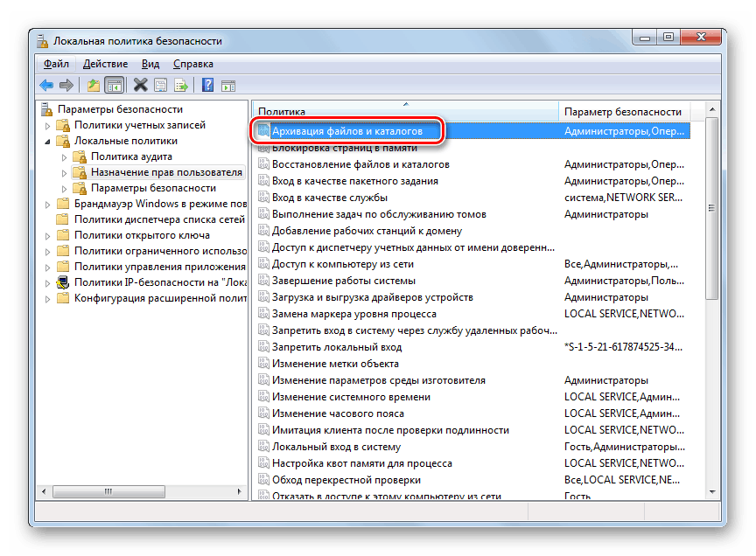Viewport: 756px width, 556px height.
Task: Select Замена маркера уровня процесса
Action: click(353, 314)
